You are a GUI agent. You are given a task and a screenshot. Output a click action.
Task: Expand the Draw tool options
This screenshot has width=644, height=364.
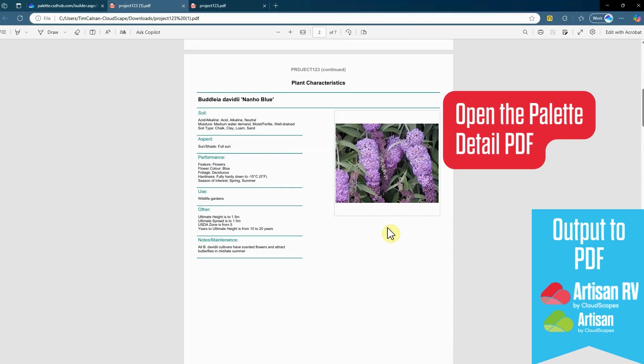(x=65, y=32)
